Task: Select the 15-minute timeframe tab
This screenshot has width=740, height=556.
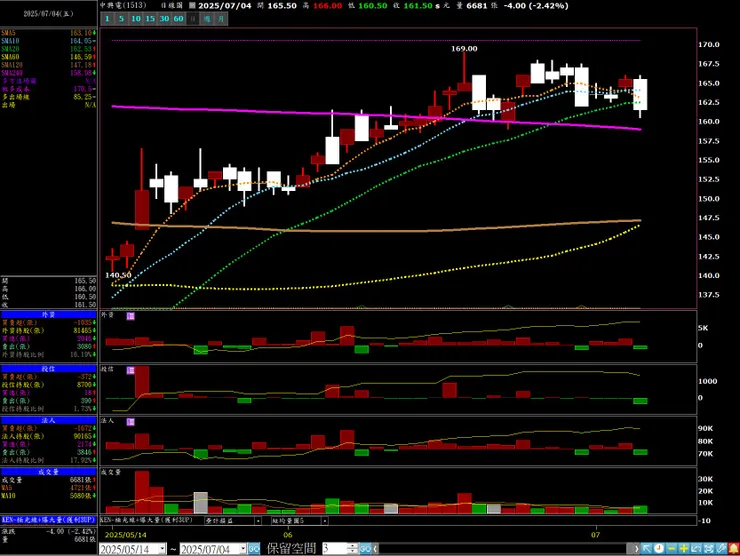Action: [x=150, y=19]
